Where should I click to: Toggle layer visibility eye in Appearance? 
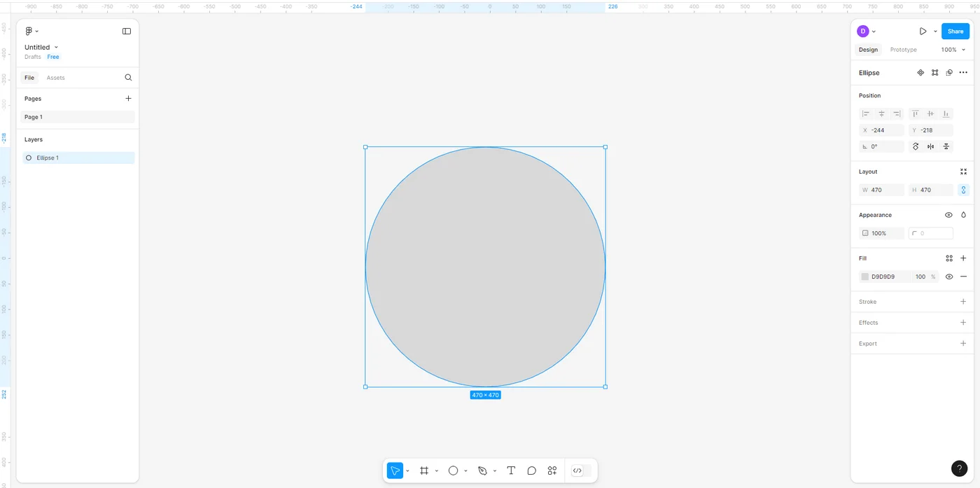point(948,215)
